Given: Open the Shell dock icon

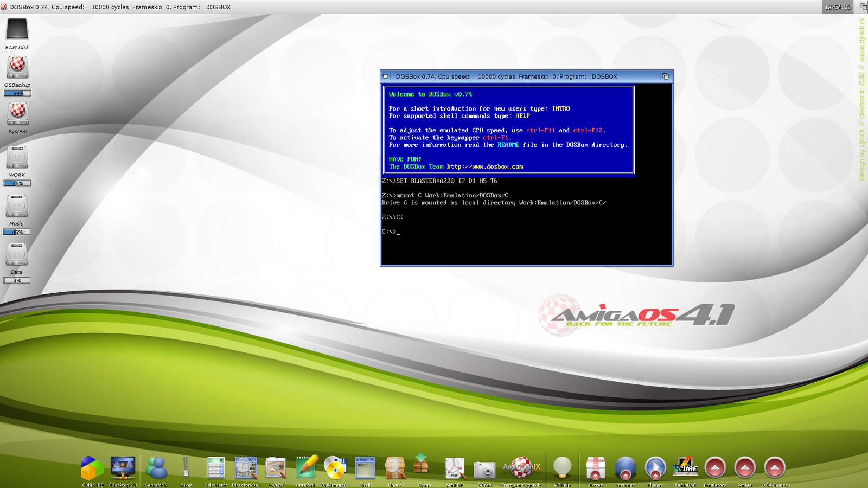Looking at the screenshot, I should tap(365, 467).
